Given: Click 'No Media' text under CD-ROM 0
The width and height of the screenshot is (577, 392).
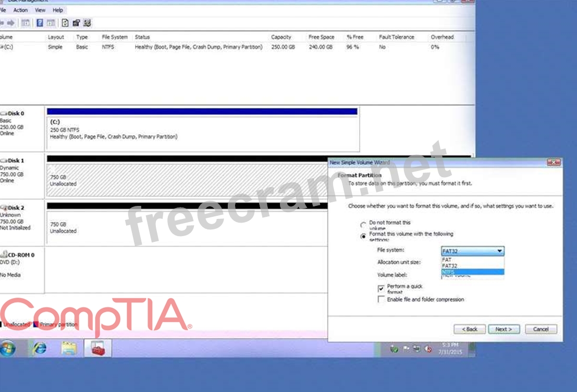Looking at the screenshot, I should [10, 275].
